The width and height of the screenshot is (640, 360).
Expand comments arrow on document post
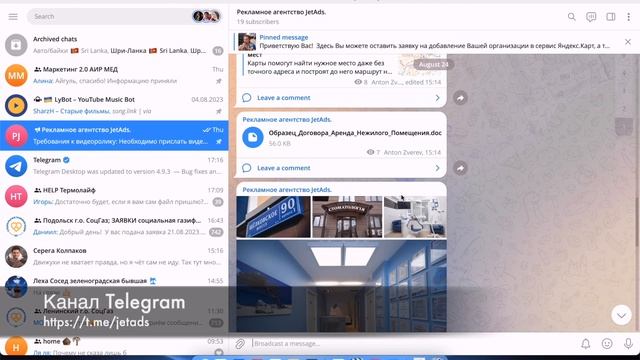(x=438, y=168)
